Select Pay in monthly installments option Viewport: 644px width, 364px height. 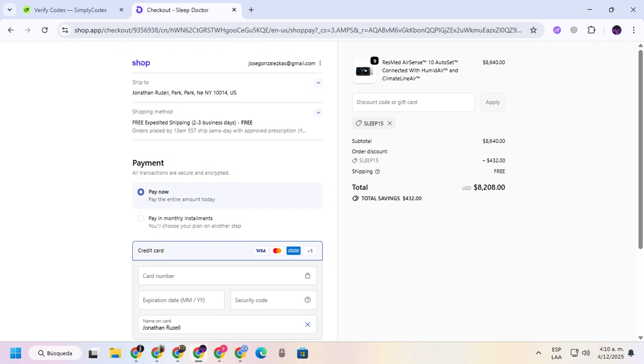141,218
